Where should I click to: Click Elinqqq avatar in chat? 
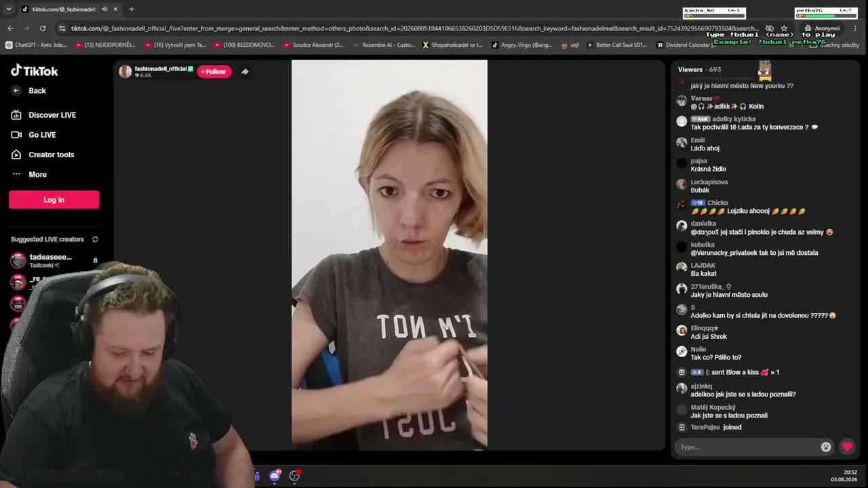point(682,330)
